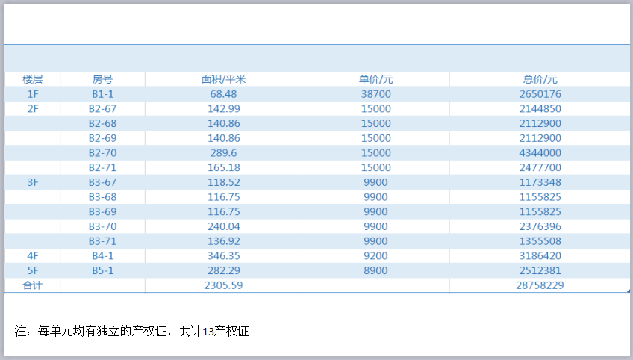Viewport: 633px width, 360px height.
Task: Click total area 2305.59
Action: tap(224, 285)
